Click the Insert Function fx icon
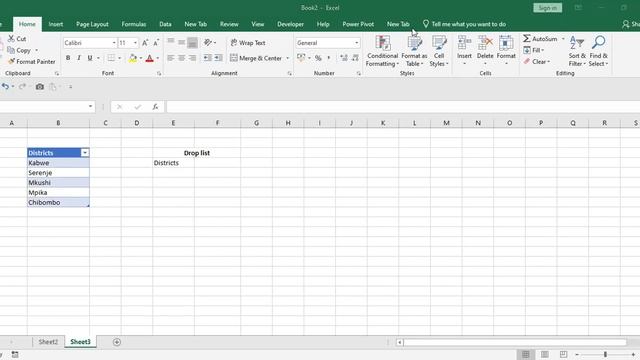Image resolution: width=640 pixels, height=360 pixels. click(155, 107)
